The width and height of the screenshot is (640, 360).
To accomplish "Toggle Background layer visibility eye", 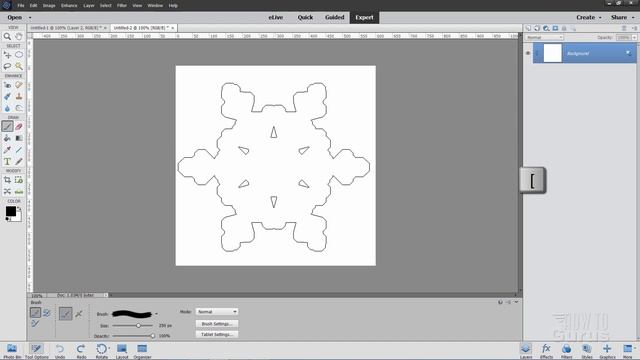I will 528,53.
